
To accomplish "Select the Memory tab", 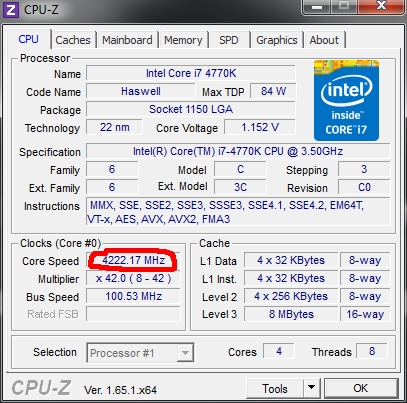I will point(183,40).
